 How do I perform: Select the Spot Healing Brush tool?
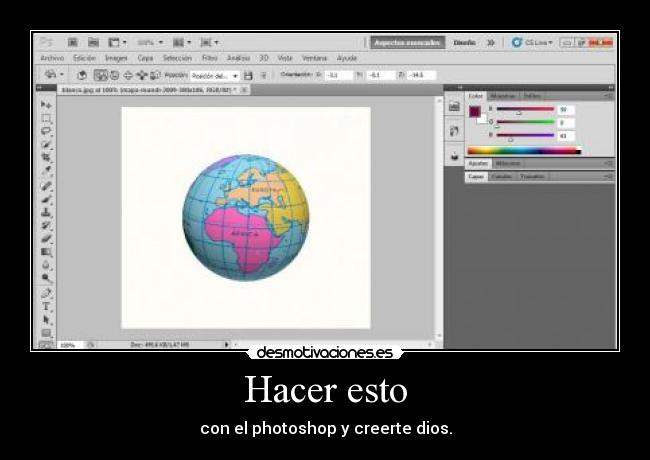(x=46, y=186)
